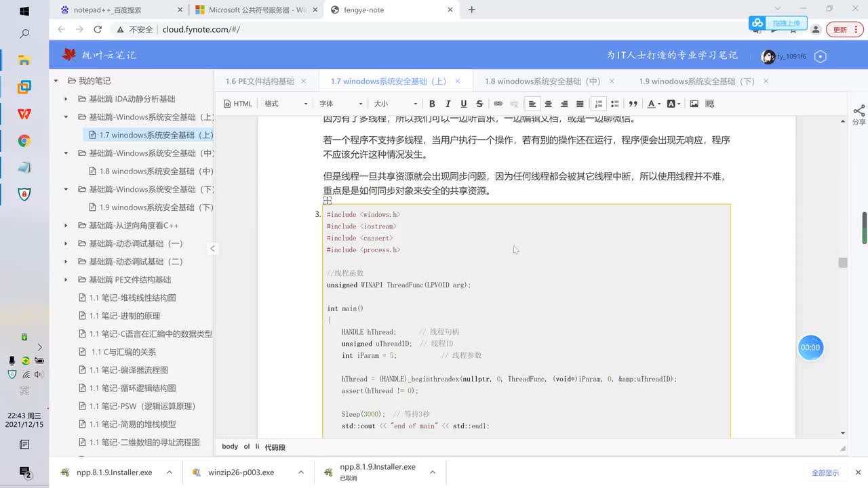
Task: Open note 1.1 笔记-堆栈线性结构图
Action: [127, 298]
